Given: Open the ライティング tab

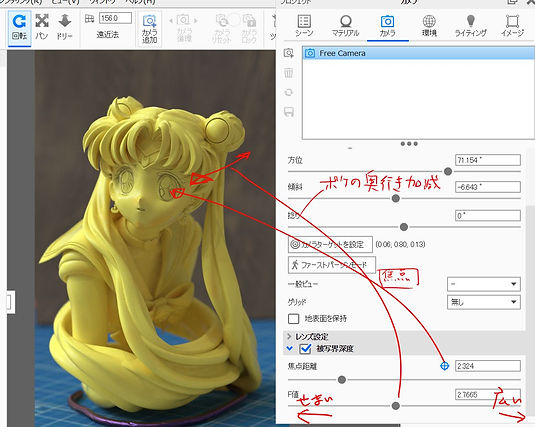Looking at the screenshot, I should tap(471, 26).
